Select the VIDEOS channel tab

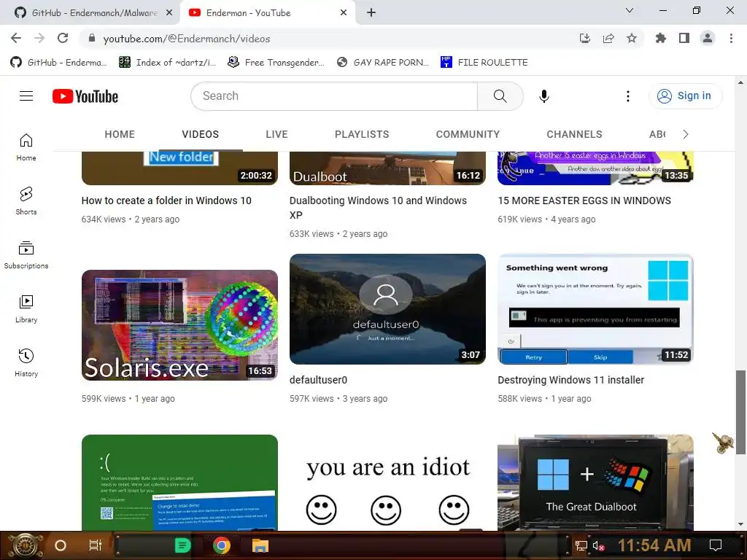200,134
